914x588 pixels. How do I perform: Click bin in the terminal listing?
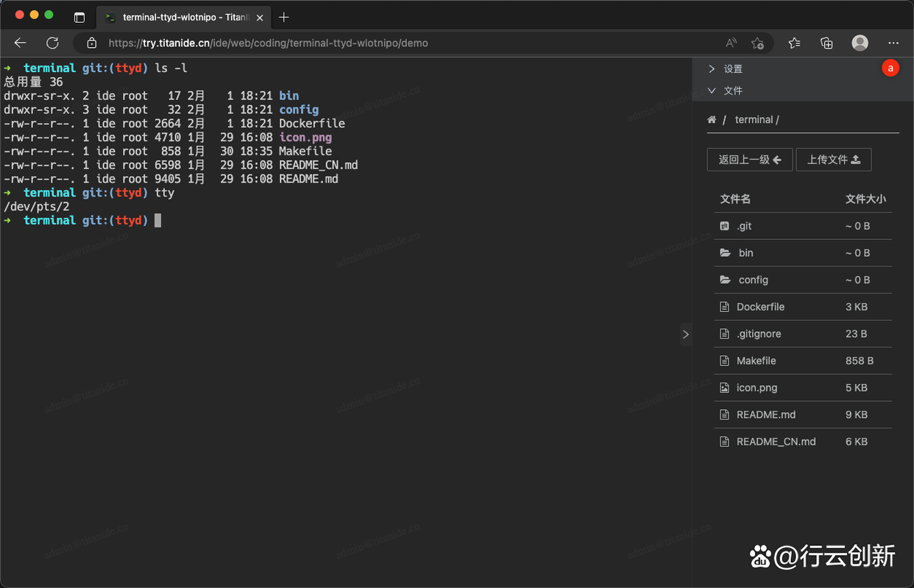[289, 96]
